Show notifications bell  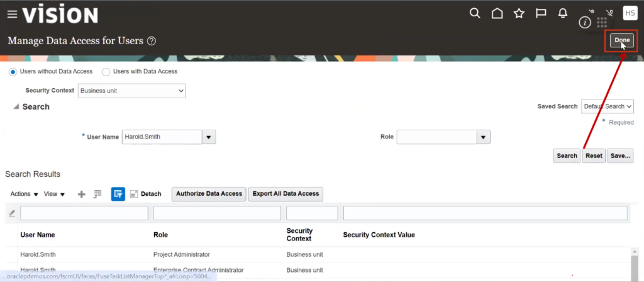562,13
